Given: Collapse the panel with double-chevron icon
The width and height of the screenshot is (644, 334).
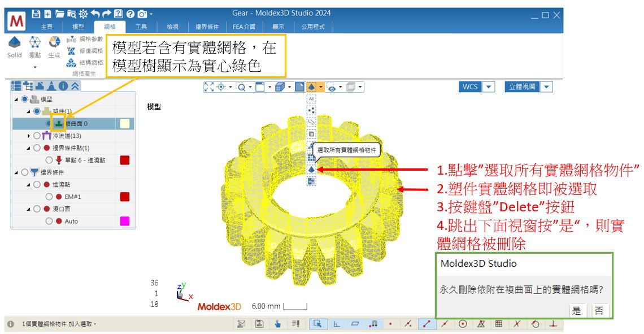Looking at the screenshot, I should (x=75, y=86).
